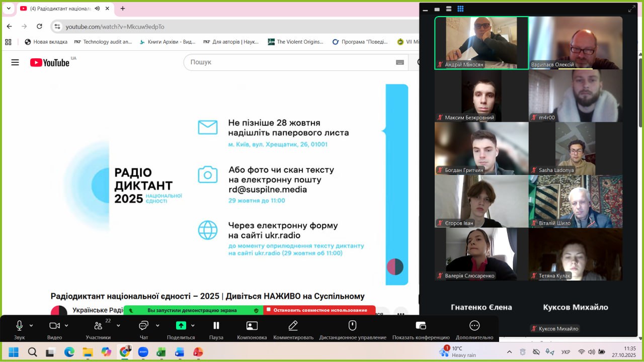Open YouTube hamburger guide menu
The height and width of the screenshot is (362, 644).
(x=15, y=62)
